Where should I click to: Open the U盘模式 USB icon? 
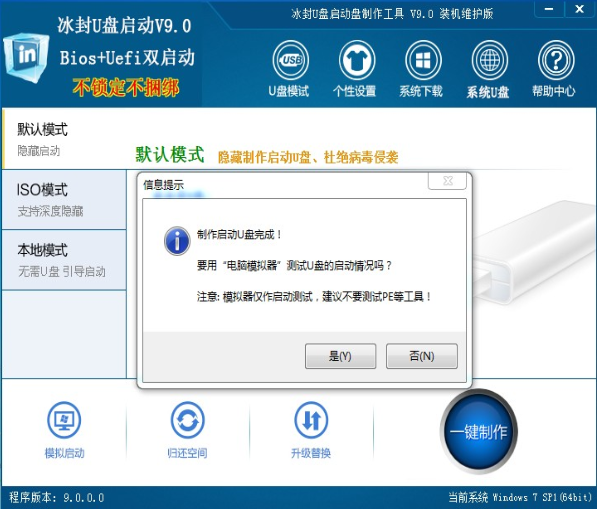pos(290,60)
